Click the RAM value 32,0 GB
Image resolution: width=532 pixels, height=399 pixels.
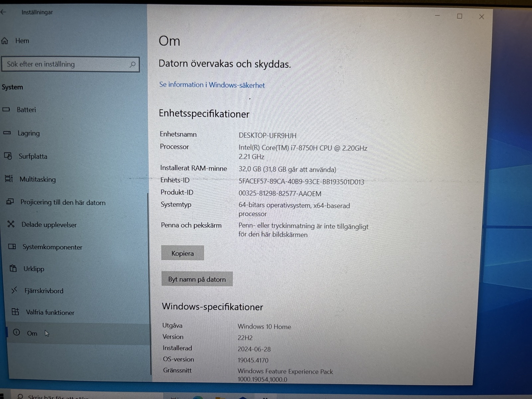(287, 169)
